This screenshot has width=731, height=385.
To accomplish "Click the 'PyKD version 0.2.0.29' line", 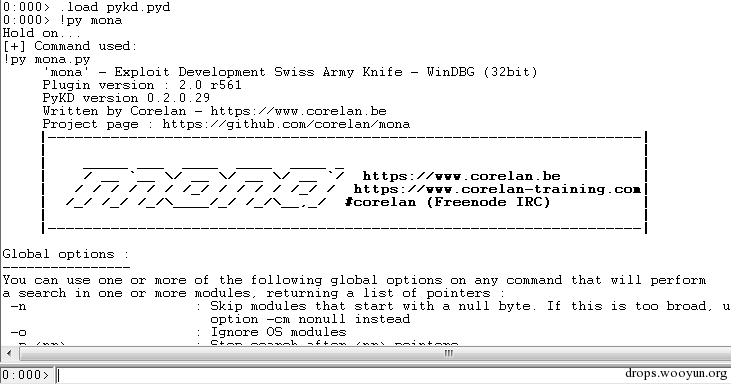I will coord(126,98).
